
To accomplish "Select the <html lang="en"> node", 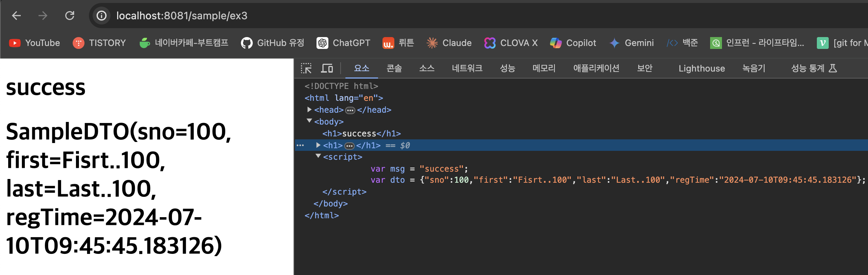I will (x=344, y=98).
